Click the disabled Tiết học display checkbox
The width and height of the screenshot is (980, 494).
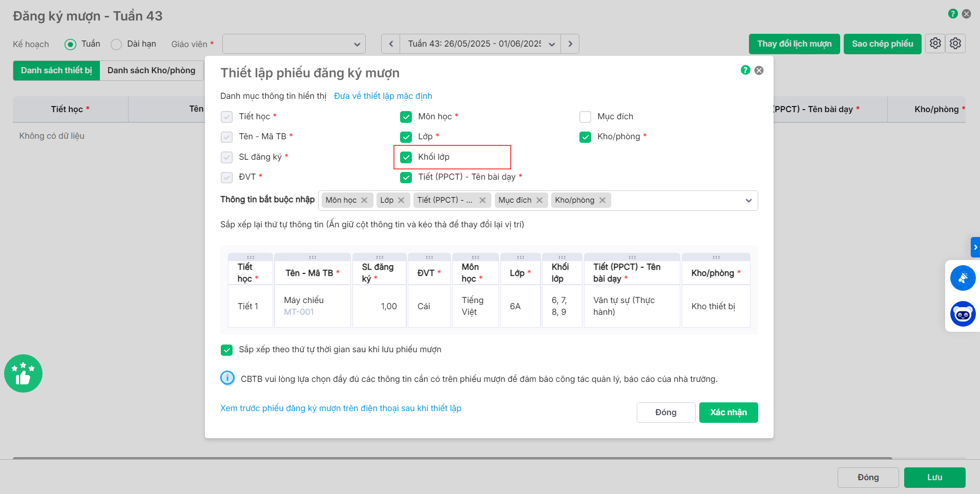coord(227,117)
